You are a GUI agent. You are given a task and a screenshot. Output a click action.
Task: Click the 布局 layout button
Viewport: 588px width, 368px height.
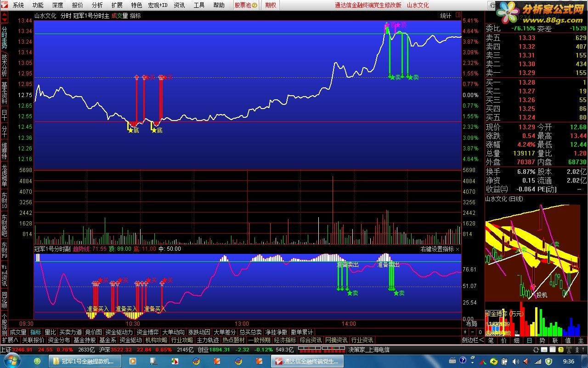471,324
